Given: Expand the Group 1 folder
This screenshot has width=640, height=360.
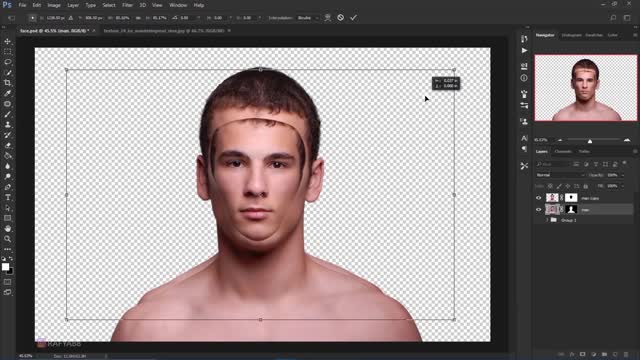Looking at the screenshot, I should (x=547, y=220).
